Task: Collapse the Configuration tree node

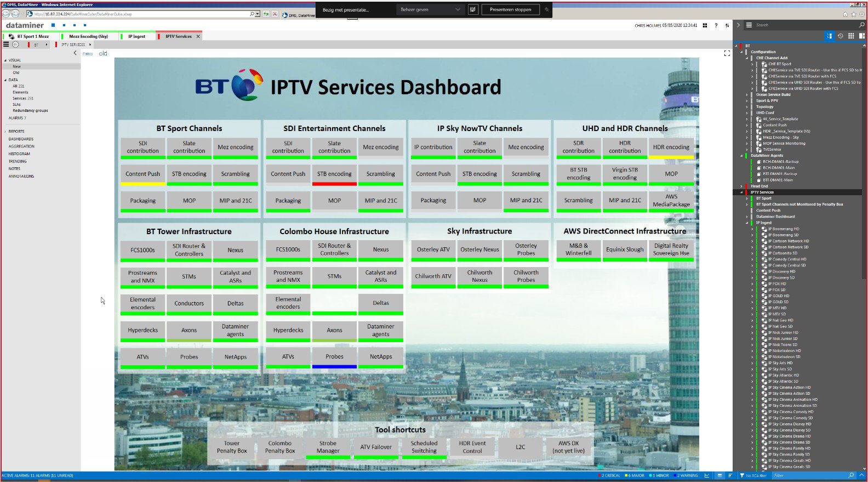Action: pyautogui.click(x=741, y=52)
